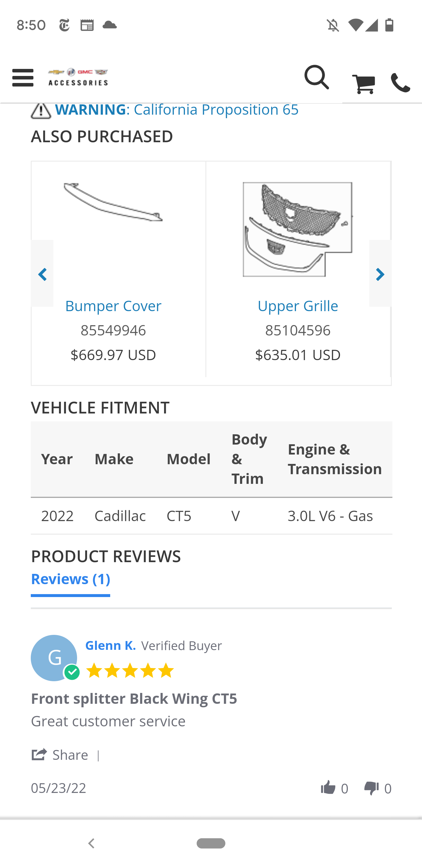Viewport: 422px width, 868px height.
Task: Tap the search magnifier icon
Action: pos(316,78)
